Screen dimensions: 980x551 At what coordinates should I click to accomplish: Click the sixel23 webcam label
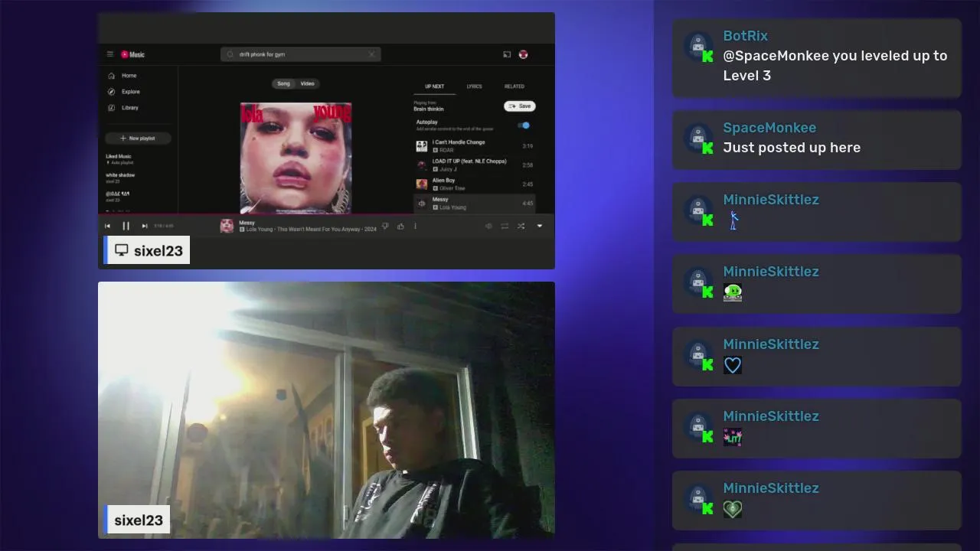point(137,520)
